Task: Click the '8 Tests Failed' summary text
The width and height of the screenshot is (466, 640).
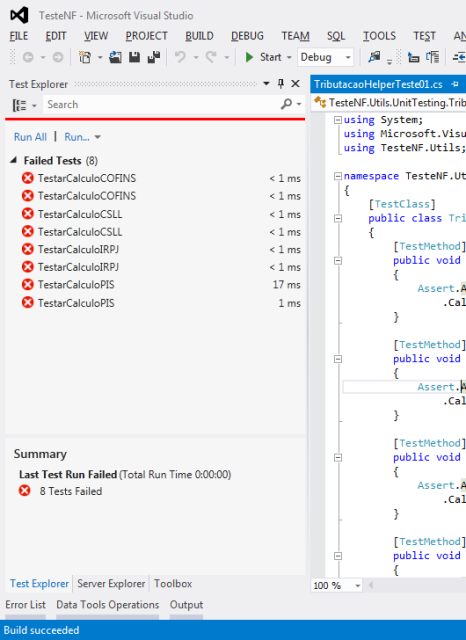Action: [71, 491]
